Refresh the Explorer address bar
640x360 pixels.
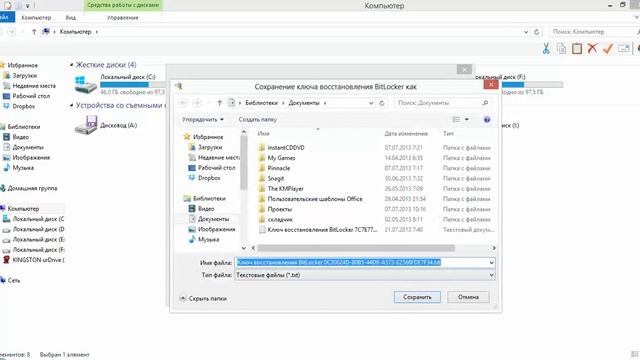(537, 31)
